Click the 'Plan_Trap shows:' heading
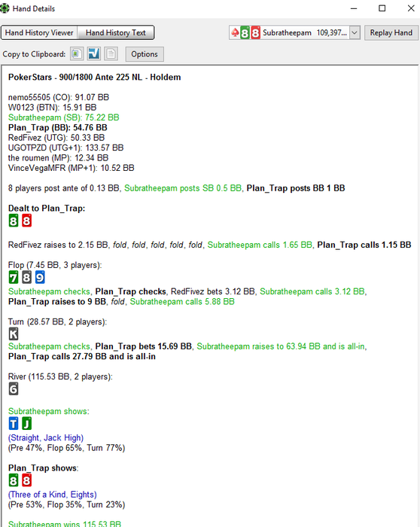 [x=44, y=468]
